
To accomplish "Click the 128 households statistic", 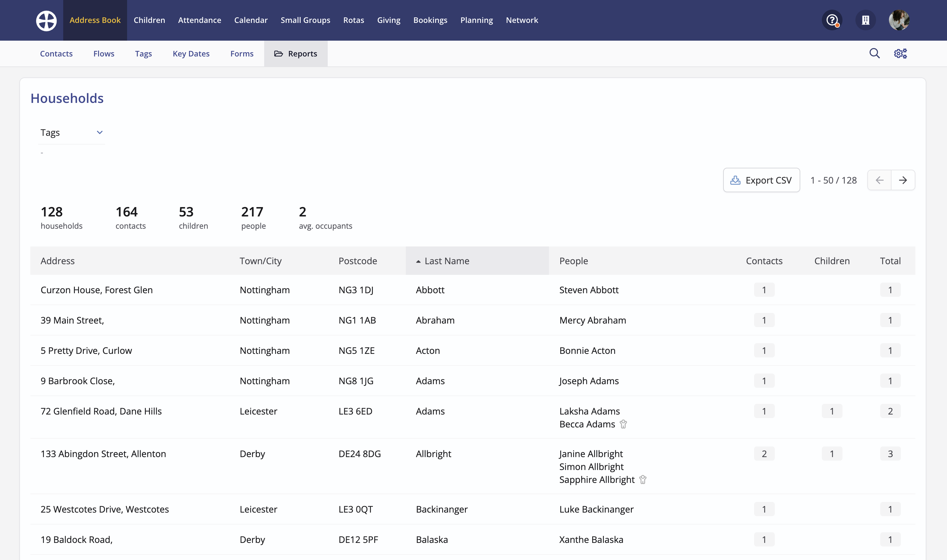I will (62, 217).
